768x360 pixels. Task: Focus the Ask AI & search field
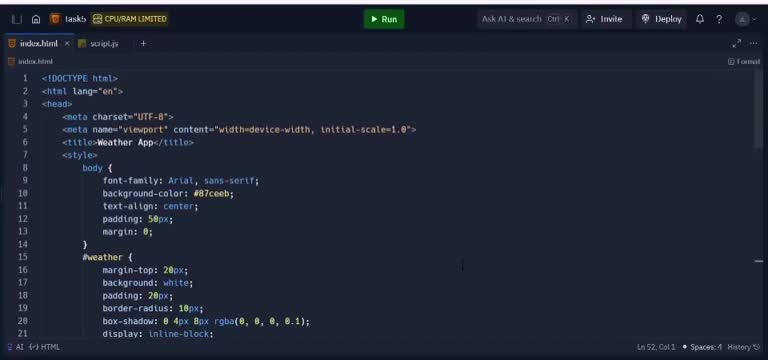pyautogui.click(x=527, y=19)
